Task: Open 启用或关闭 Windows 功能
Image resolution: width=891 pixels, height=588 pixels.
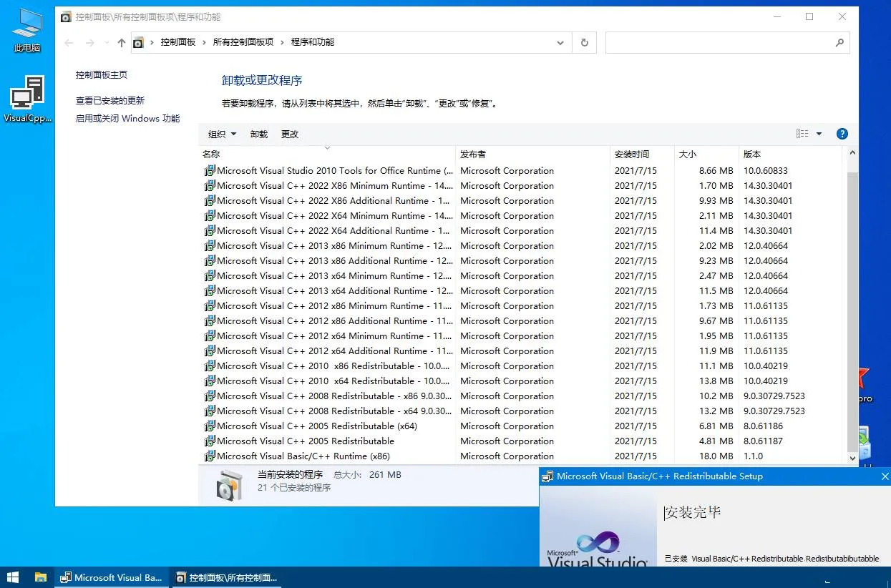Action: pyautogui.click(x=127, y=118)
